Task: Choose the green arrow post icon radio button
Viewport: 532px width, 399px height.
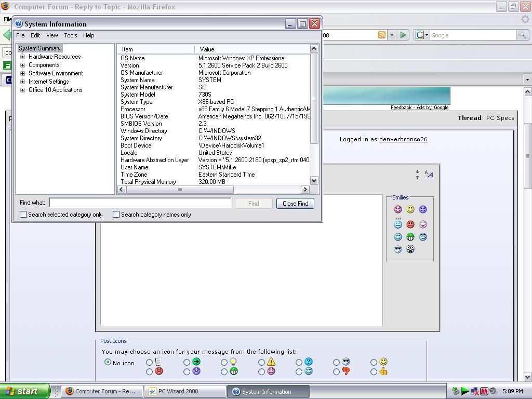Action: (x=187, y=362)
